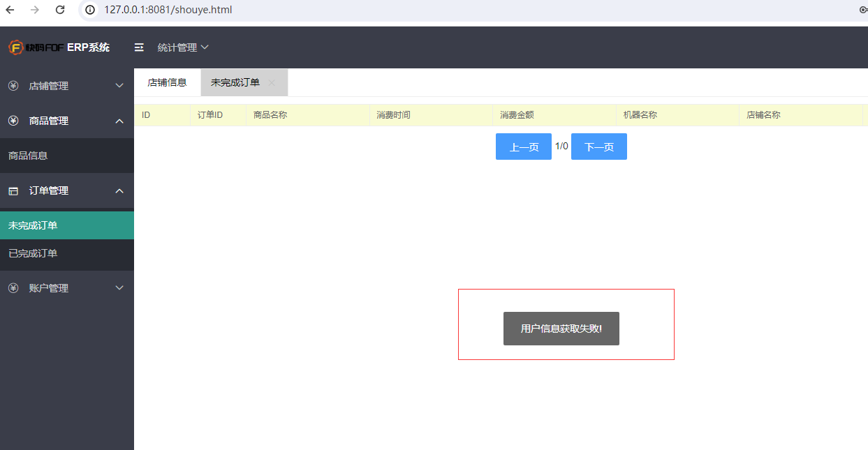
Task: Expand the 店铺管理 sidebar section
Action: (67, 86)
